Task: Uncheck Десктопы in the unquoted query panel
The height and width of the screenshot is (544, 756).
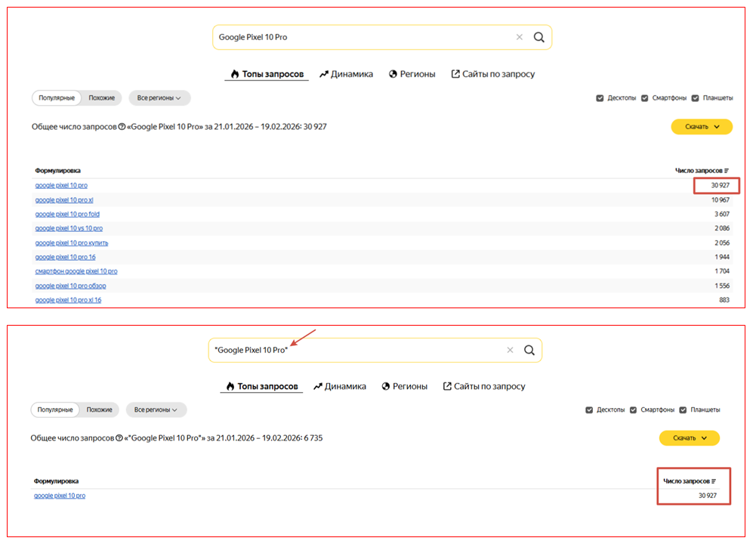Action: [600, 98]
